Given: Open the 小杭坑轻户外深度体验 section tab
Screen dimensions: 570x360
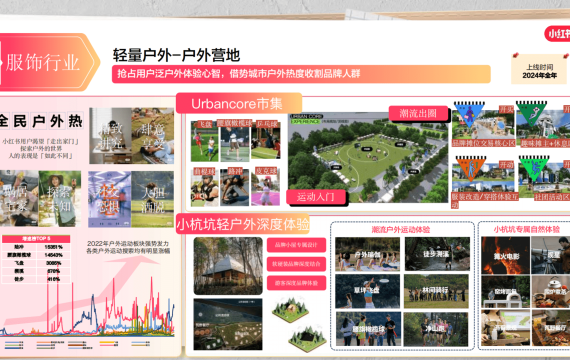Looking at the screenshot, I should [x=242, y=224].
